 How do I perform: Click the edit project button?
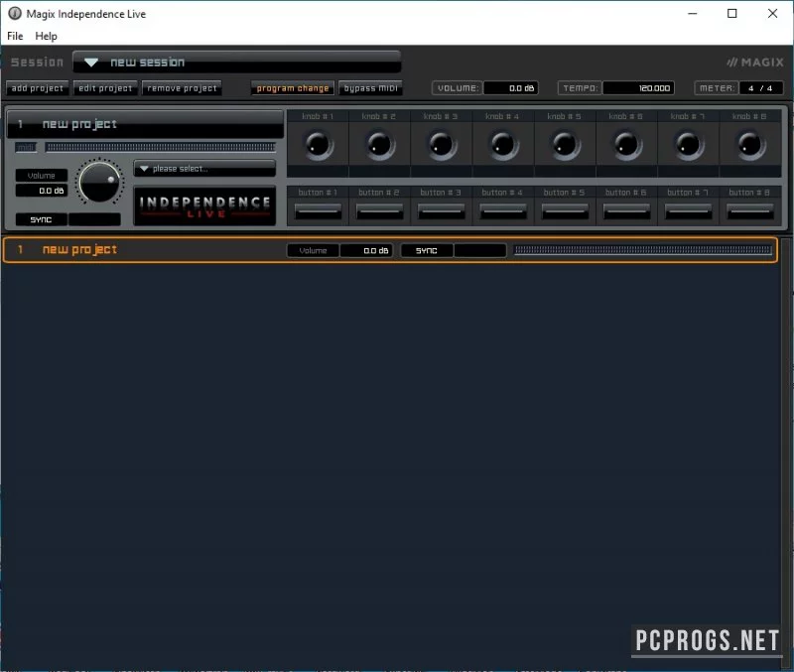click(x=105, y=88)
